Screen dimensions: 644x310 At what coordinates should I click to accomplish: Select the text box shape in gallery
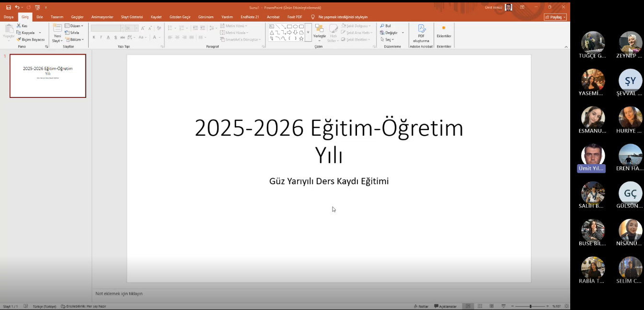coord(272,26)
